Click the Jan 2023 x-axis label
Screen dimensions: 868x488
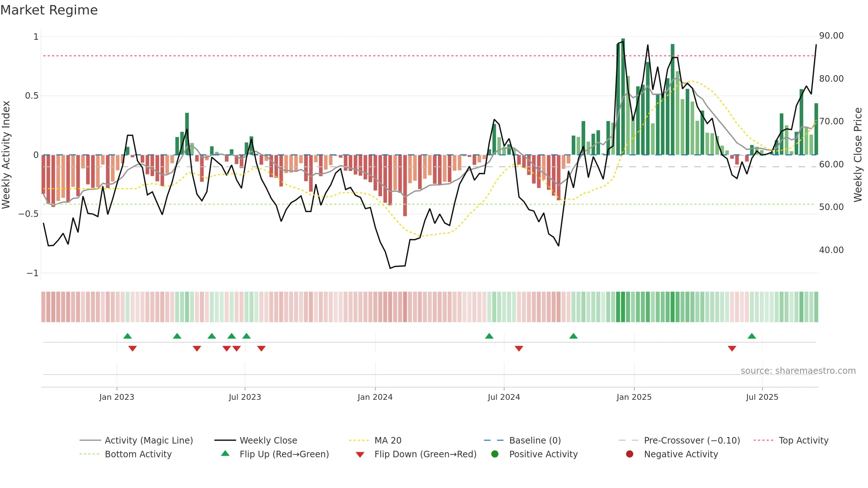tap(117, 397)
